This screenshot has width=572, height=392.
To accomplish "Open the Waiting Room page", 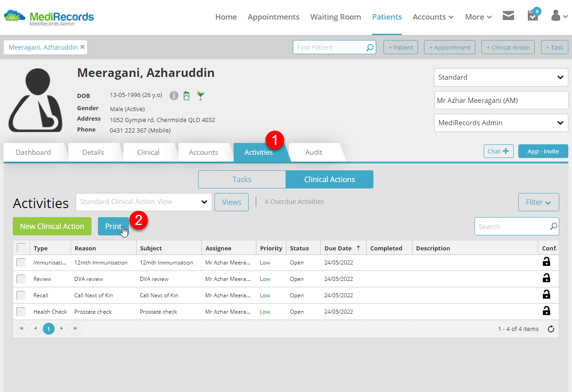I will [x=336, y=17].
